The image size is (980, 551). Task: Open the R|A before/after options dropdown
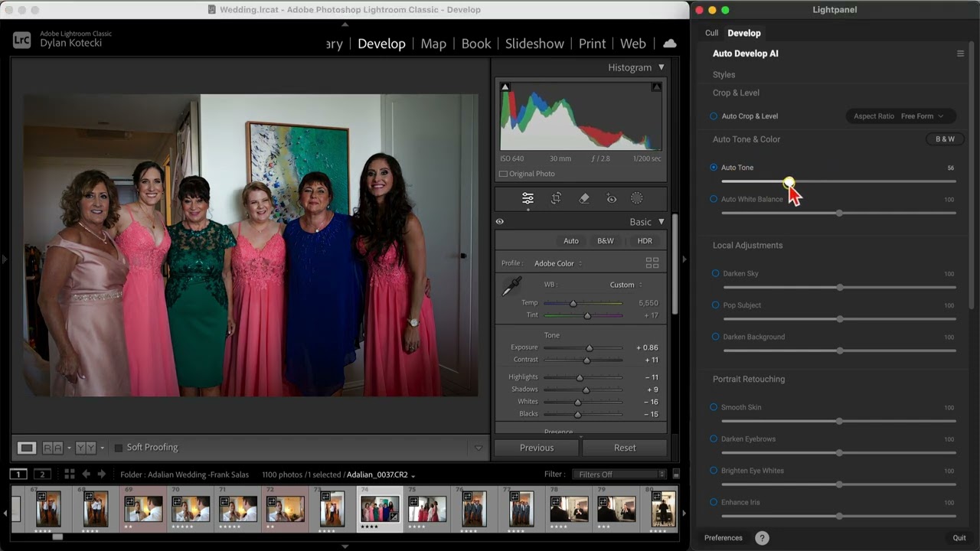(69, 448)
